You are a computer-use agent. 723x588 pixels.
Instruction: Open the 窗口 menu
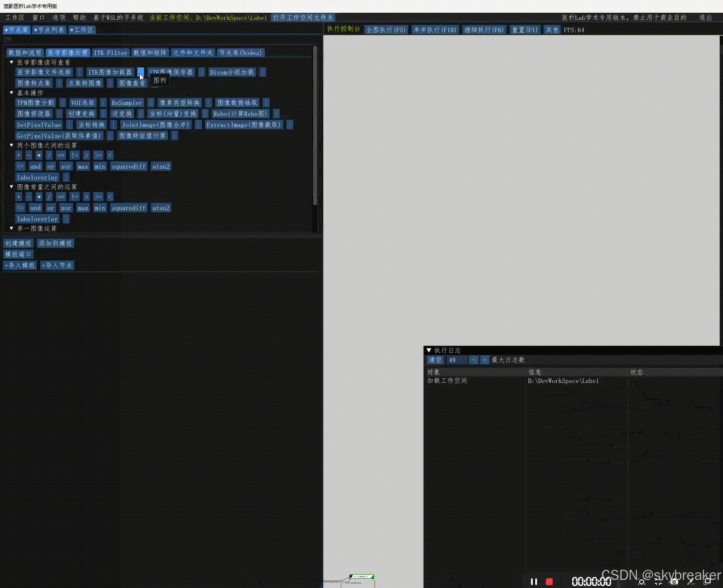pyautogui.click(x=39, y=18)
